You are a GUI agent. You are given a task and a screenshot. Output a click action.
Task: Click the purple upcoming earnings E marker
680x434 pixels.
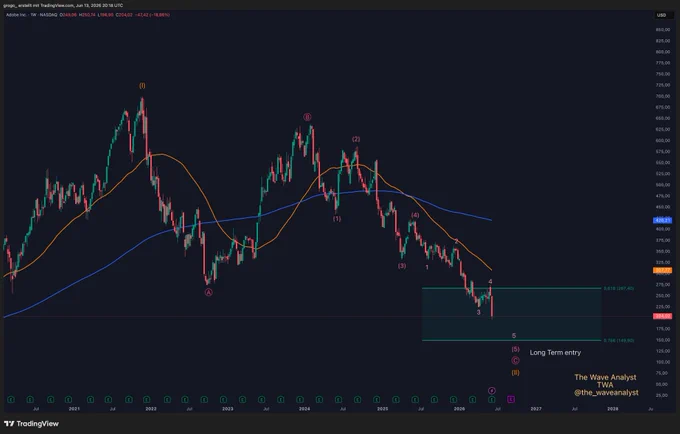511,399
